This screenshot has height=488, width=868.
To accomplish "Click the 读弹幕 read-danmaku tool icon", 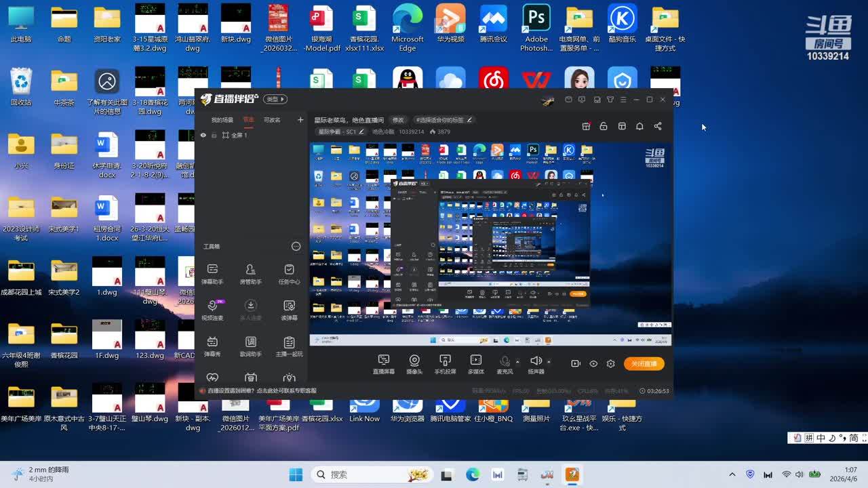I will (289, 309).
